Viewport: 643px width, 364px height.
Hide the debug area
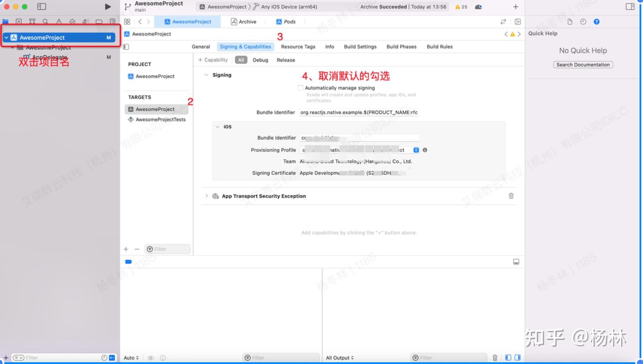point(516,262)
